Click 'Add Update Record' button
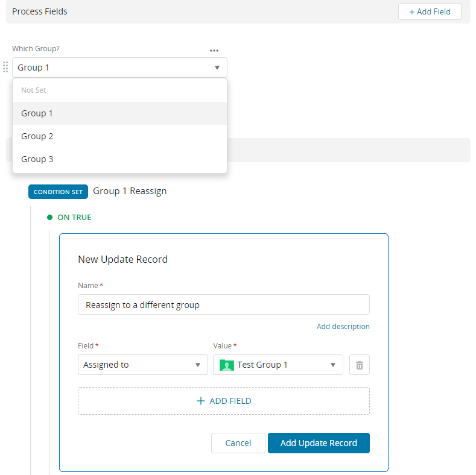The image size is (476, 475). (319, 443)
